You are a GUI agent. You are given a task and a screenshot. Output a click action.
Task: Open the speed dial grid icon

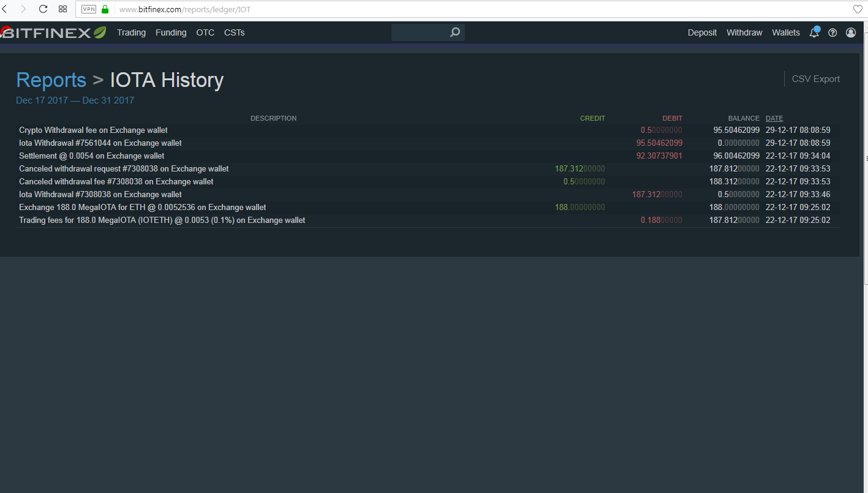pyautogui.click(x=62, y=9)
